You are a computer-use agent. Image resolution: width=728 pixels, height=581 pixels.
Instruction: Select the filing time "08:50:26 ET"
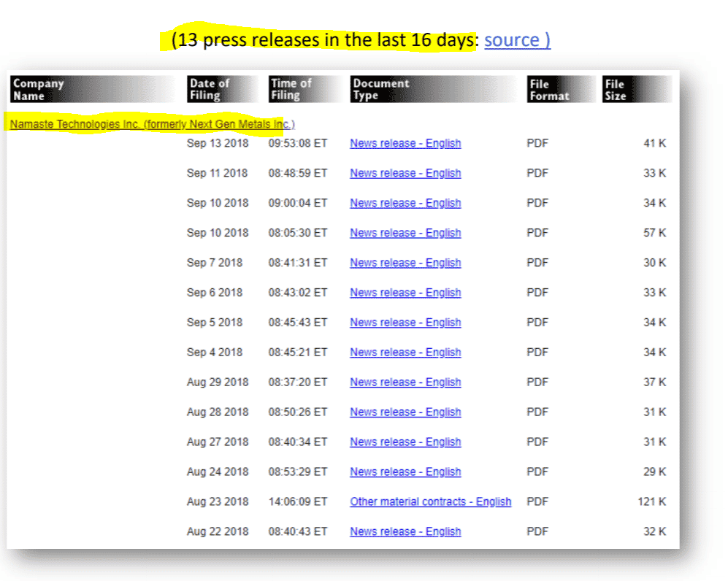click(298, 412)
